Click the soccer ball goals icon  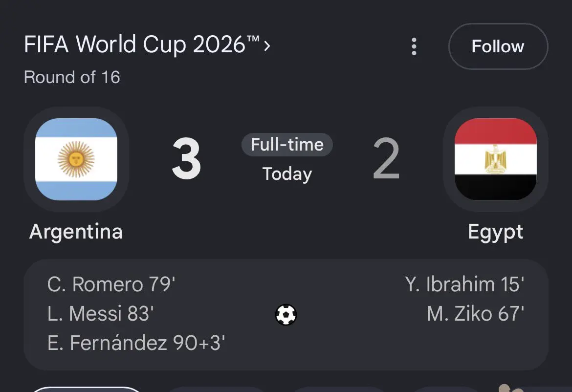(286, 315)
